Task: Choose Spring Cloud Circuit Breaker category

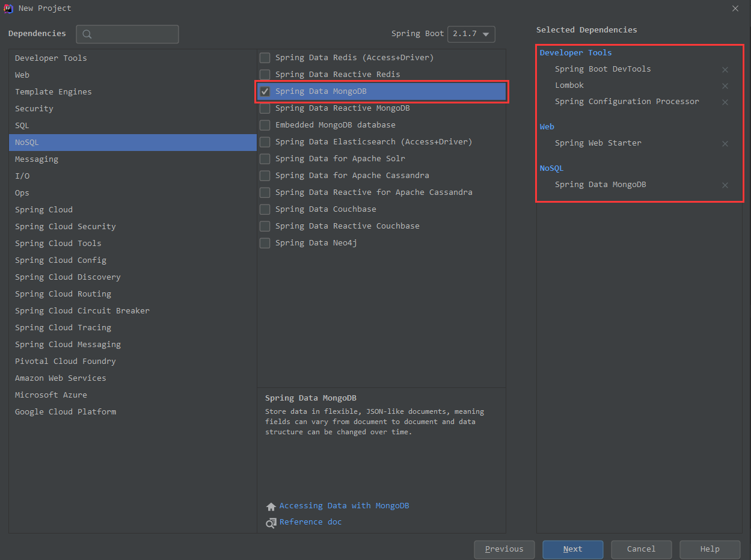Action: (x=133, y=311)
